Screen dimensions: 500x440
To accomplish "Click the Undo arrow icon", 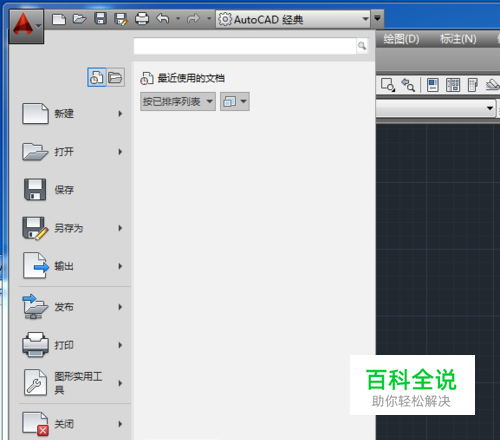I will tap(163, 18).
